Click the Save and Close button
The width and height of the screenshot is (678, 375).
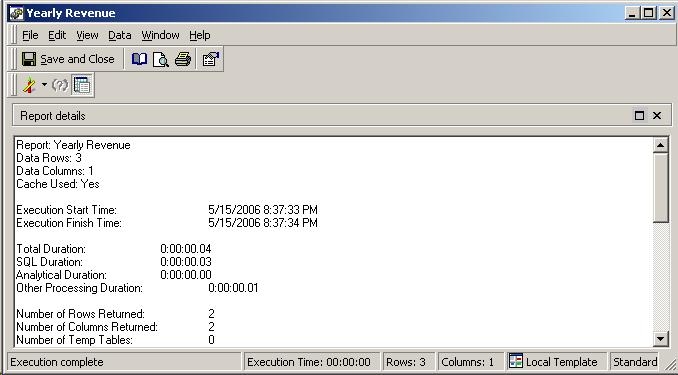68,59
